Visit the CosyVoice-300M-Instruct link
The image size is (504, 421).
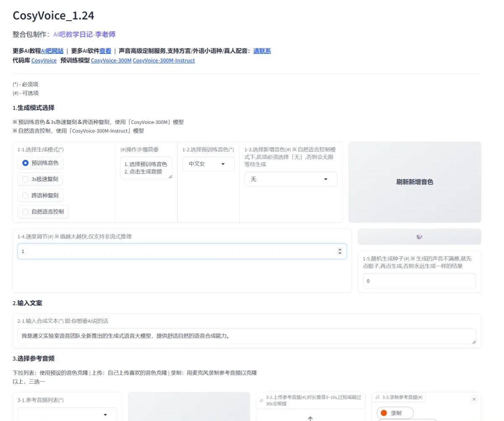point(163,61)
